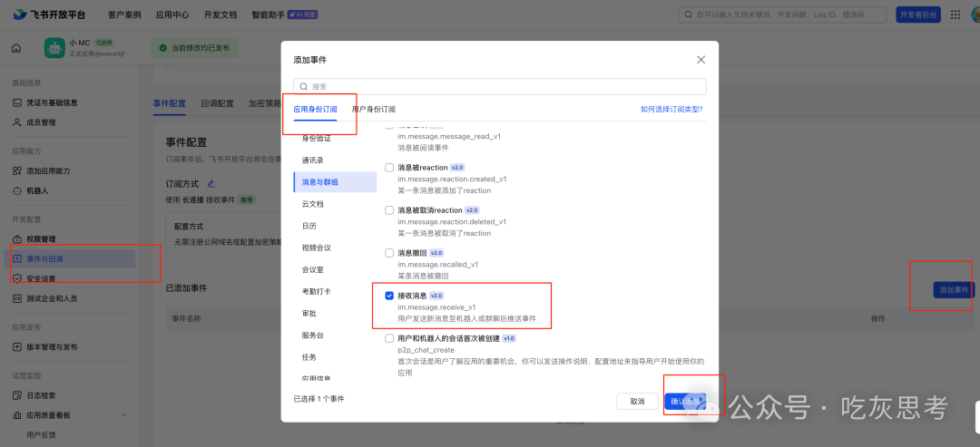Click event code im.message.receive_v1
This screenshot has height=447, width=980.
436,307
